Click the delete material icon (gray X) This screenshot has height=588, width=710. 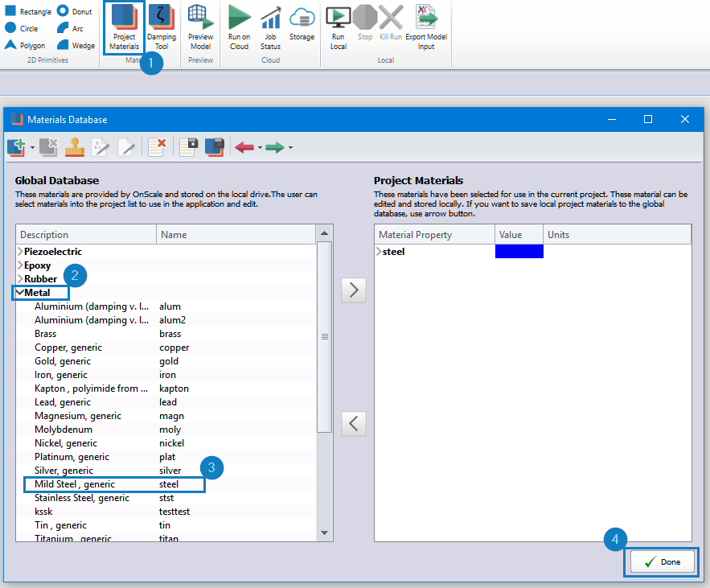click(x=48, y=147)
